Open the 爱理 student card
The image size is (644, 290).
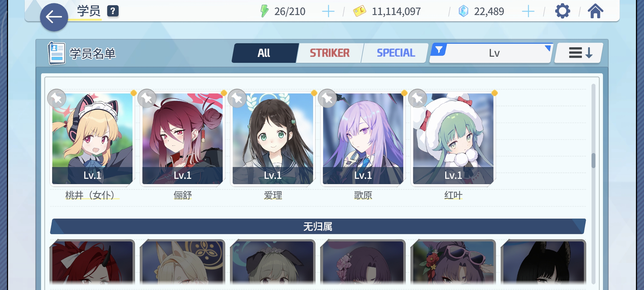point(273,139)
